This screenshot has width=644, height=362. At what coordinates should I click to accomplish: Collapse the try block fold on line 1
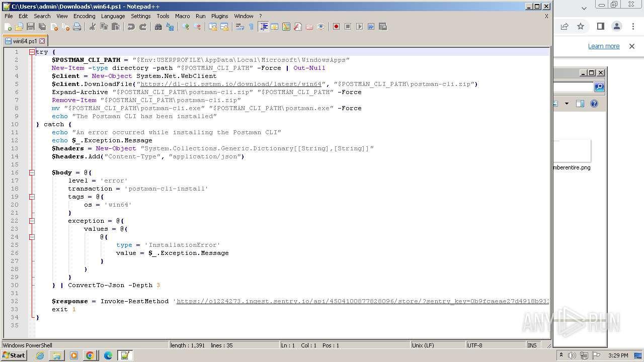click(32, 52)
